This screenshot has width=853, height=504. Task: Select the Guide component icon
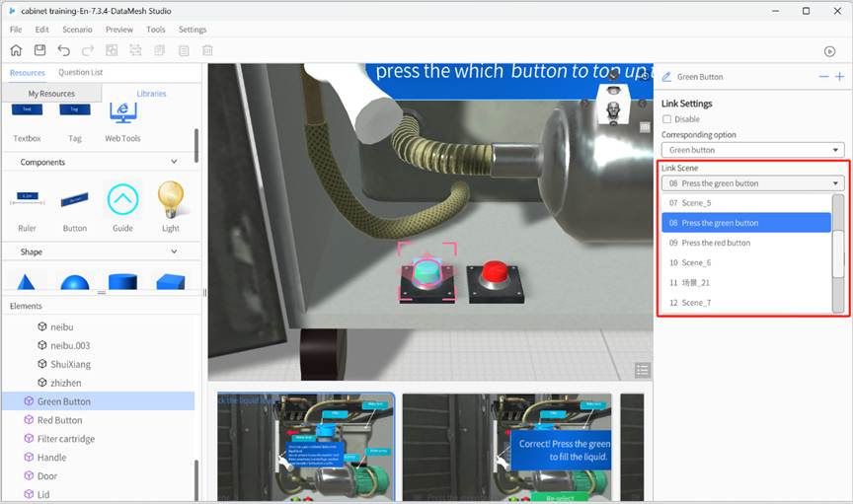coord(122,200)
